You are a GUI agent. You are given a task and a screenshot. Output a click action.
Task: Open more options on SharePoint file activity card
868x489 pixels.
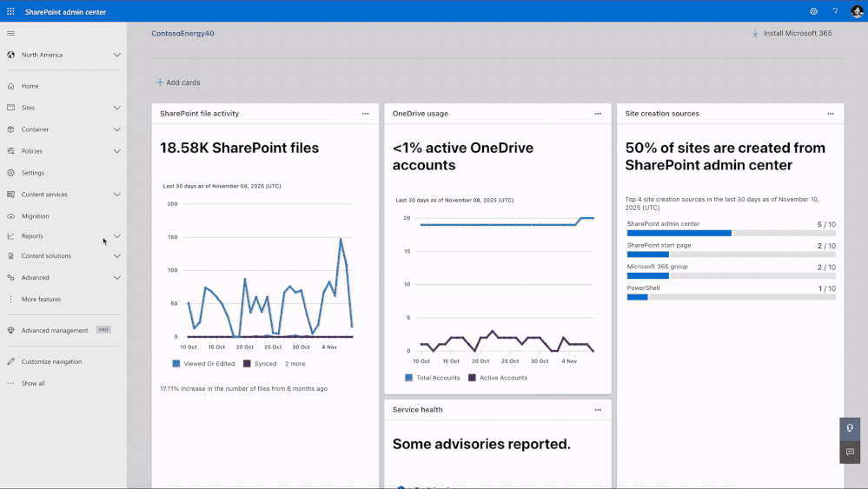[x=365, y=114]
